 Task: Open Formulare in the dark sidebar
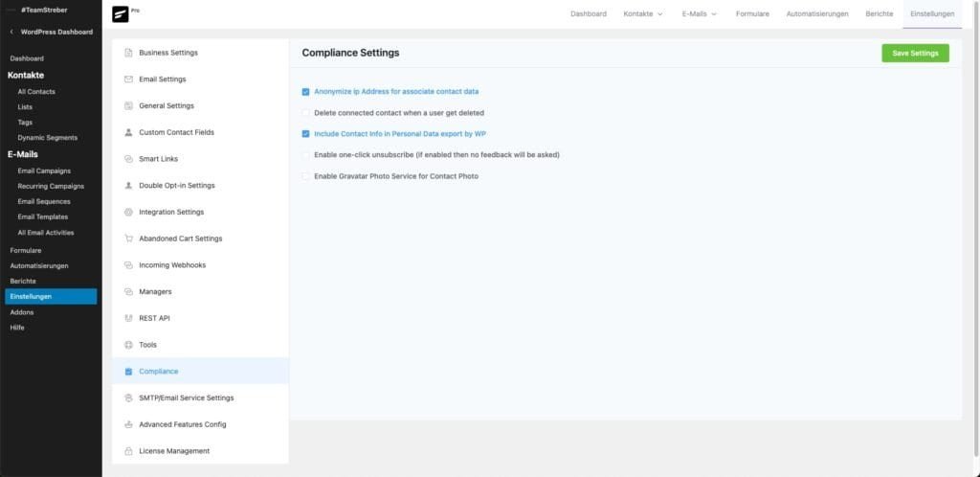click(x=26, y=250)
